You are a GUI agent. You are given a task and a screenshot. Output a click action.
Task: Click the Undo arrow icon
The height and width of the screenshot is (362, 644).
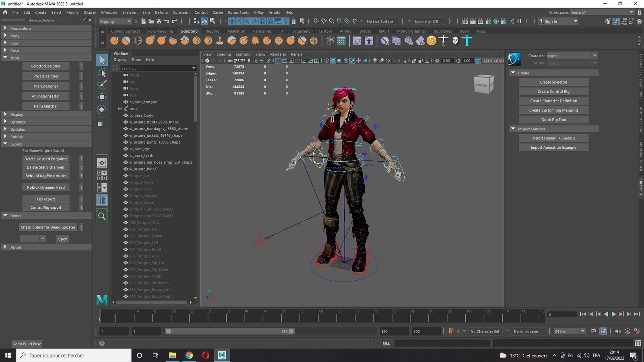tap(167, 21)
